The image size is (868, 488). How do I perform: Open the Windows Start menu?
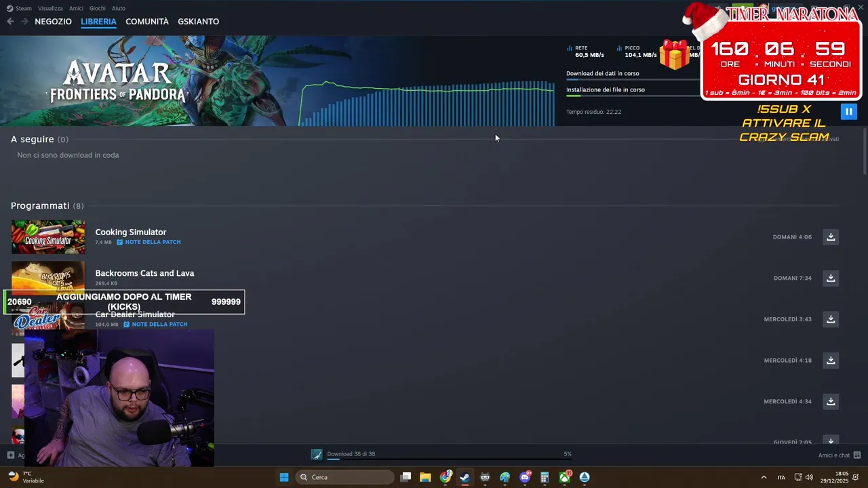[284, 477]
